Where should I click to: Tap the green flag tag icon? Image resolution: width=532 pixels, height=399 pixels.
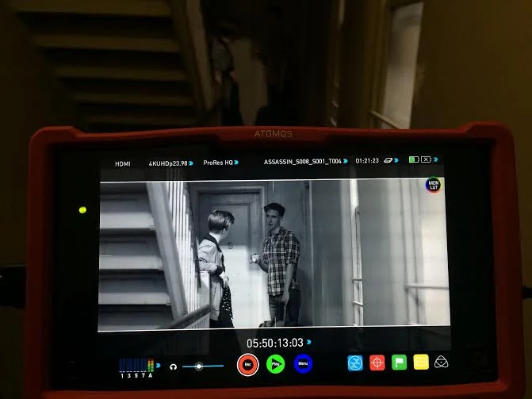coord(399,363)
